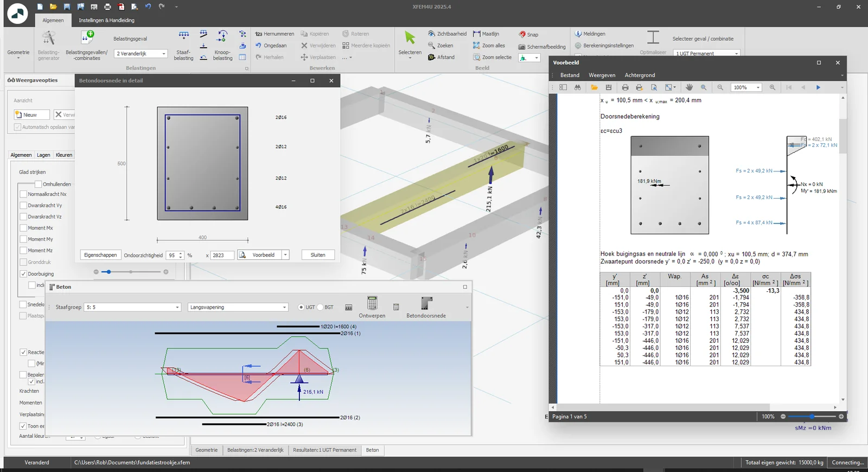Click the print icon in Voorbeeld toolbar
The width and height of the screenshot is (868, 472).
coord(625,87)
